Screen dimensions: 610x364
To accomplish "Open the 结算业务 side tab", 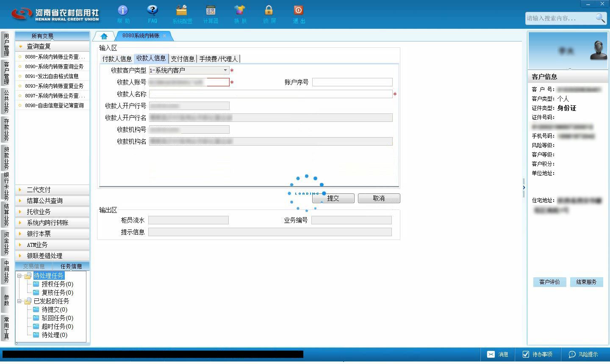I will pos(6,215).
